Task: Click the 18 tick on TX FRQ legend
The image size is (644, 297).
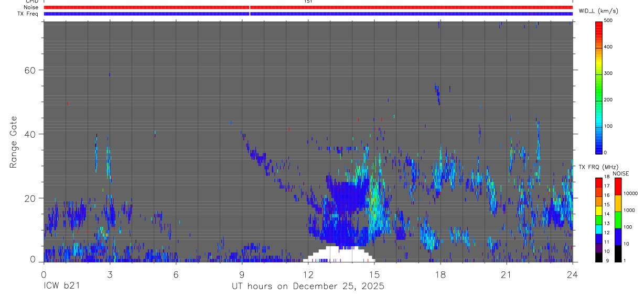Action: pos(607,177)
